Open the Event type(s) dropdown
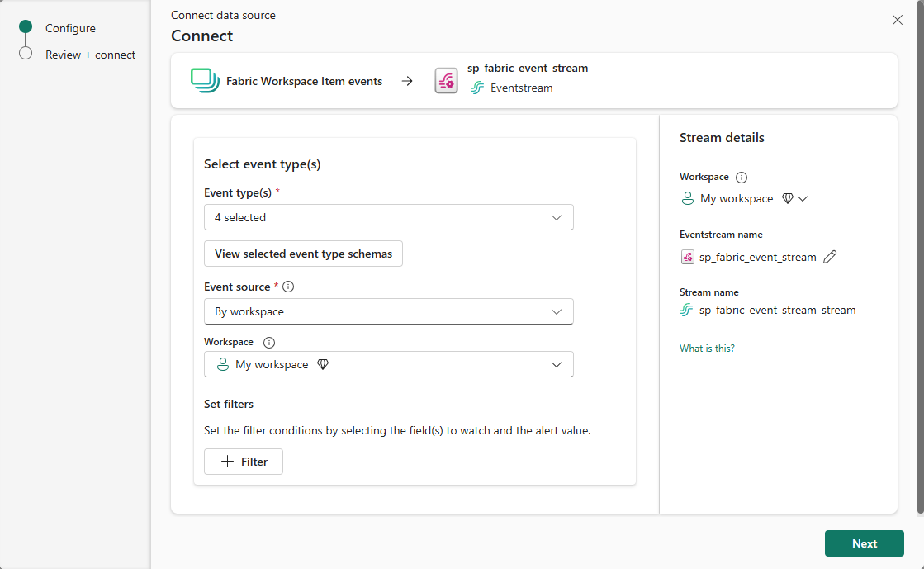Screen dimensions: 924x569 click(388, 217)
